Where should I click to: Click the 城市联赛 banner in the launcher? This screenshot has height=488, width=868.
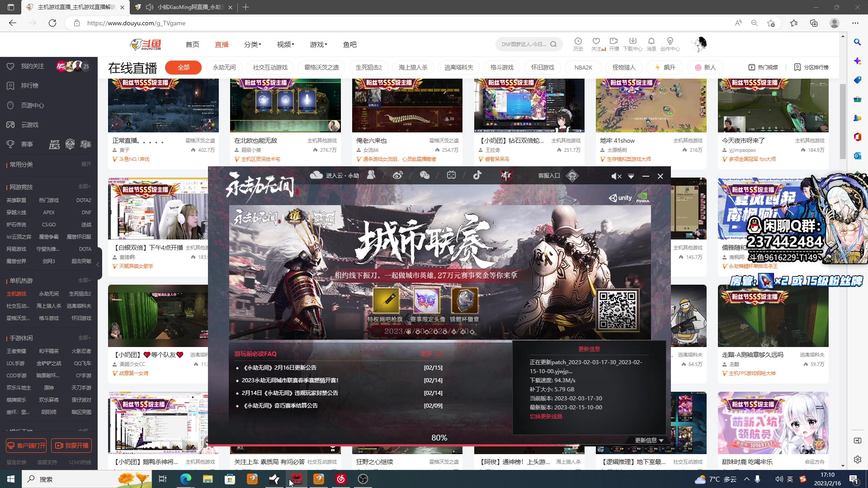[440, 272]
